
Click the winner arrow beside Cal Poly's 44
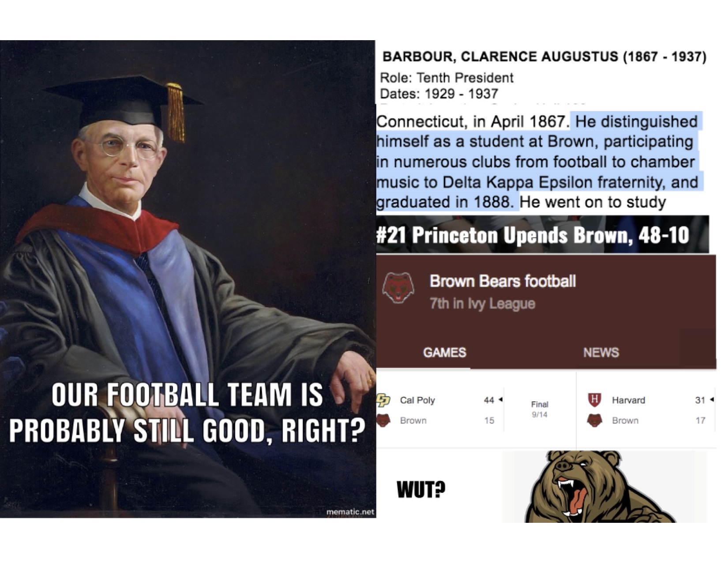[500, 400]
